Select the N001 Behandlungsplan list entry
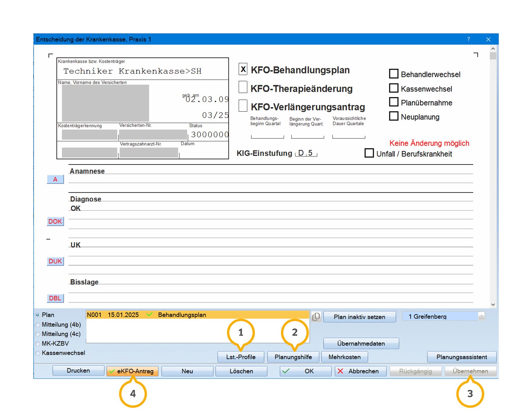This screenshot has width=532, height=412. (197, 315)
